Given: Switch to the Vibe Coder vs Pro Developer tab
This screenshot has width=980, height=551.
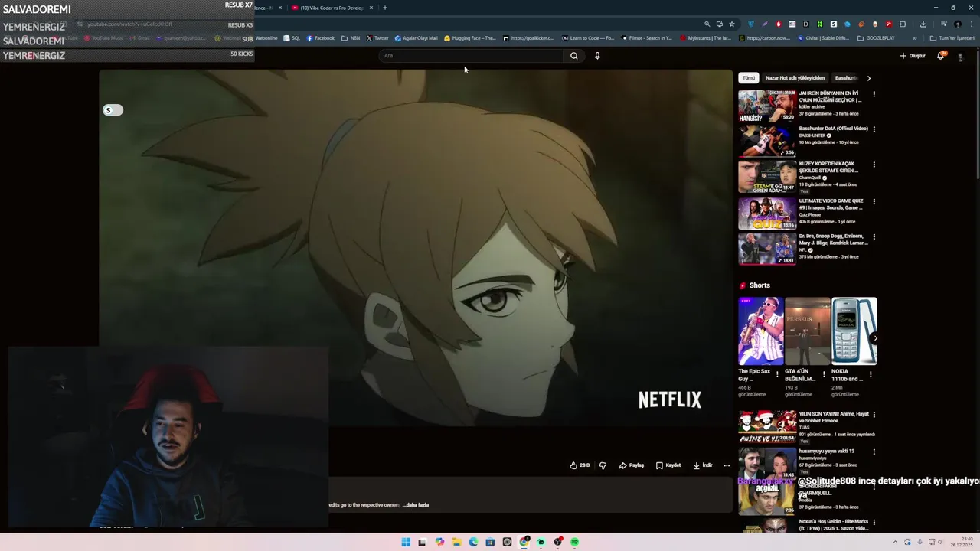Looking at the screenshot, I should click(332, 8).
